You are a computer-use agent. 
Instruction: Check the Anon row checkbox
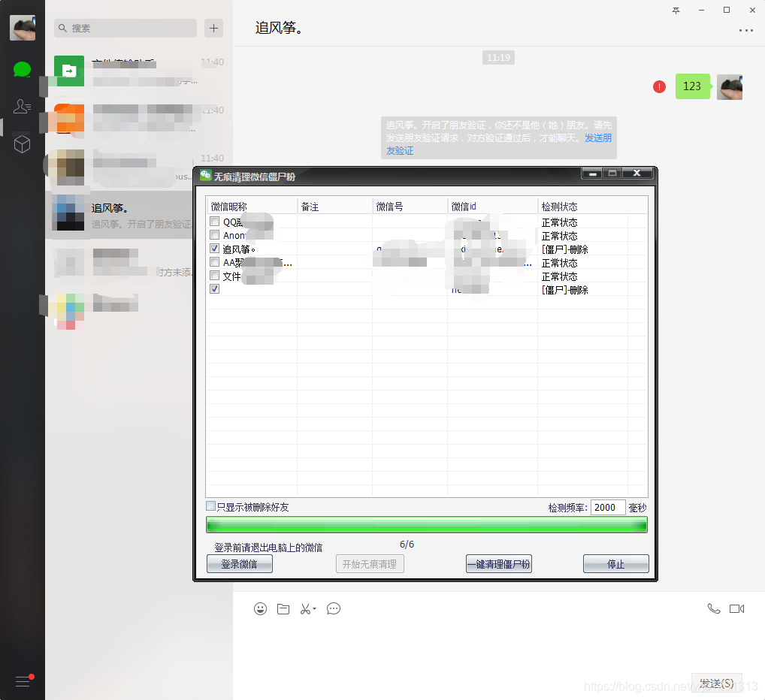215,235
